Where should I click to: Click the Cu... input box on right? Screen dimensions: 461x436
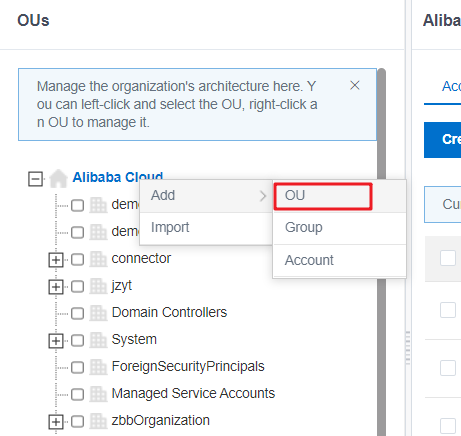[442, 204]
